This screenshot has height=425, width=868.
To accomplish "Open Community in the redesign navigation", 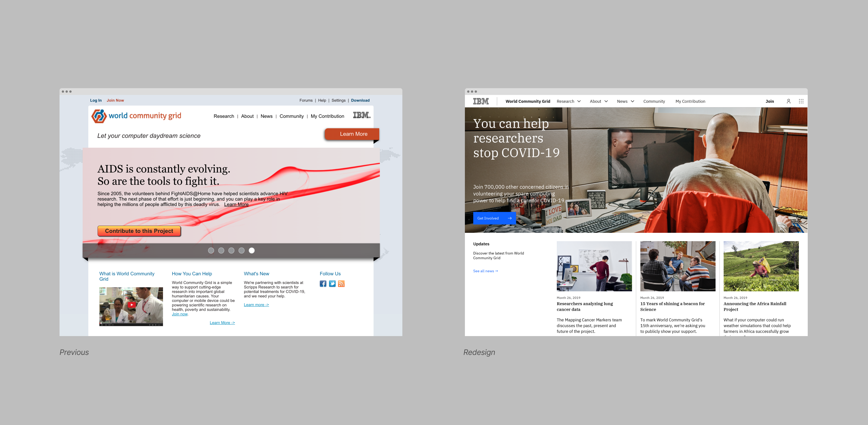I will click(654, 101).
